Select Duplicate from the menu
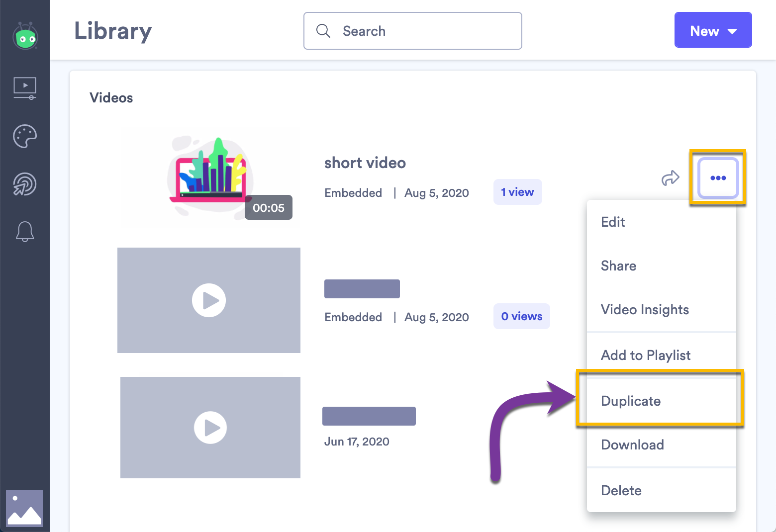Image resolution: width=776 pixels, height=532 pixels. [x=661, y=401]
